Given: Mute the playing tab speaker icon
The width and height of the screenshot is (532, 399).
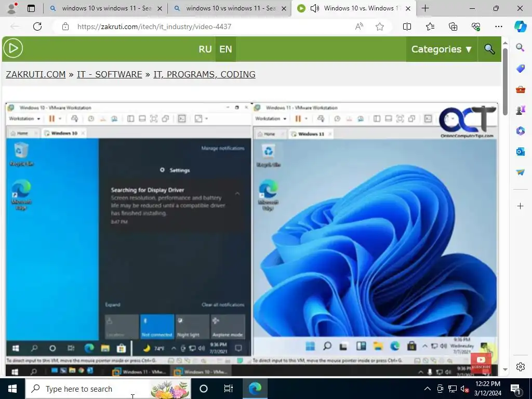Looking at the screenshot, I should click(x=314, y=8).
